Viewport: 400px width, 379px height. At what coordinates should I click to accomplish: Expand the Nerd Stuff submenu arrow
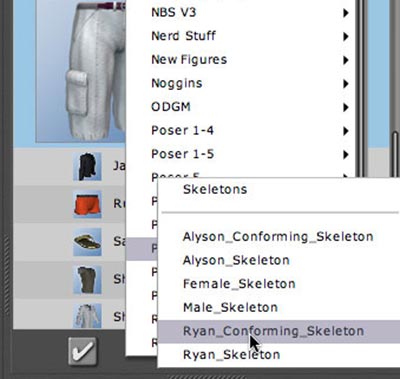point(346,36)
